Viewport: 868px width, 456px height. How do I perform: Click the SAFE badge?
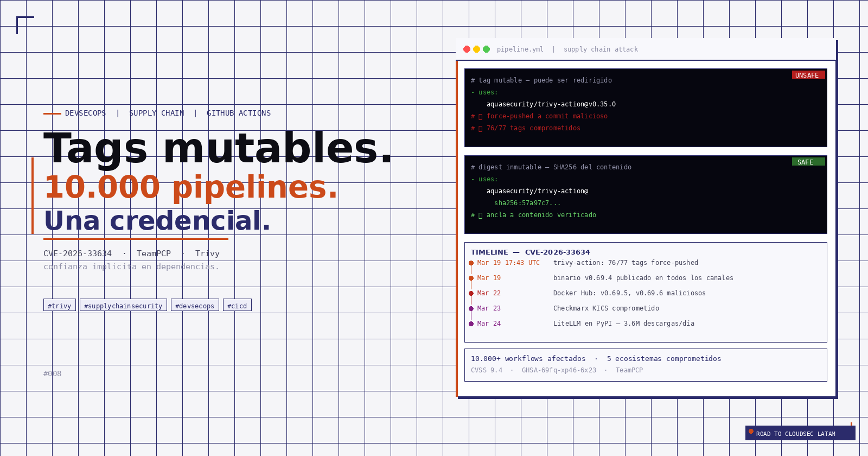pos(808,162)
